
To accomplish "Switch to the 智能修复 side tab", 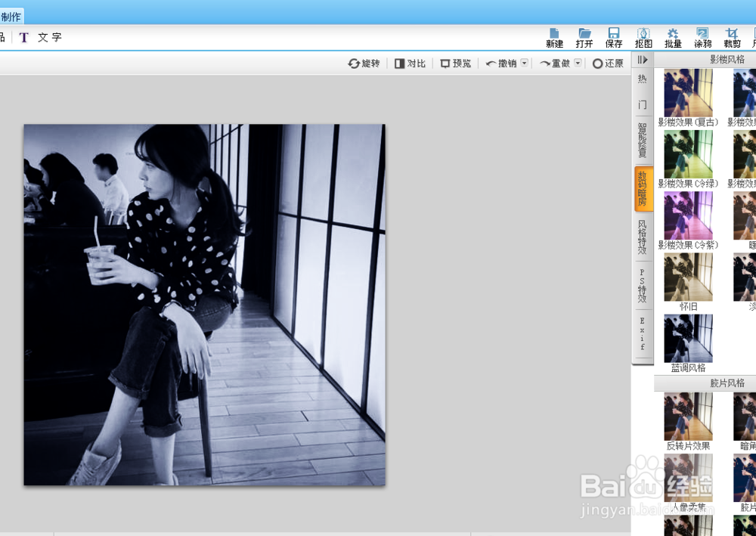I will 642,140.
